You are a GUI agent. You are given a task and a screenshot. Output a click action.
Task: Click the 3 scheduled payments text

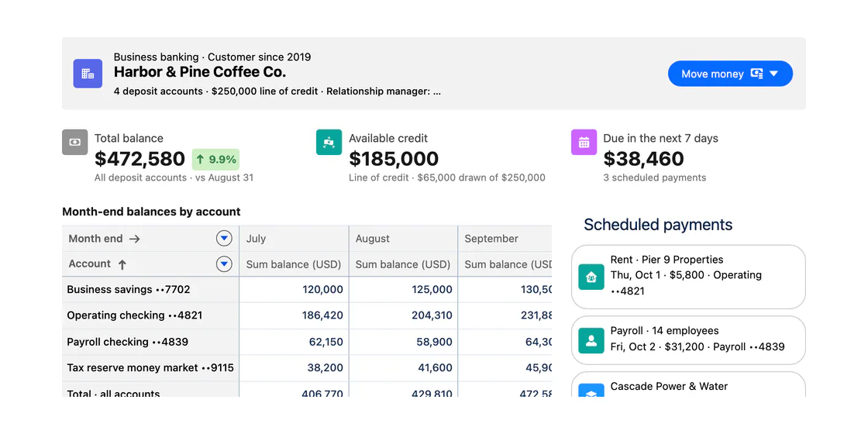pos(655,177)
